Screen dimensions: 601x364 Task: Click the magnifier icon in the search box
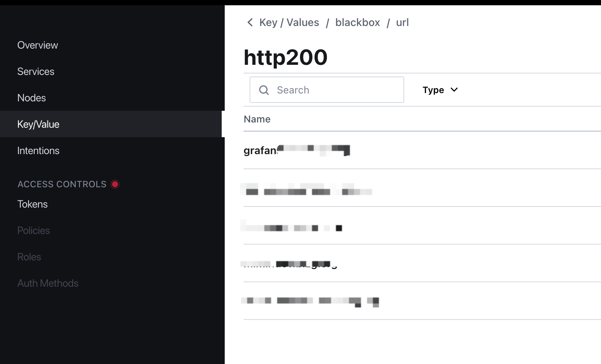pyautogui.click(x=264, y=90)
